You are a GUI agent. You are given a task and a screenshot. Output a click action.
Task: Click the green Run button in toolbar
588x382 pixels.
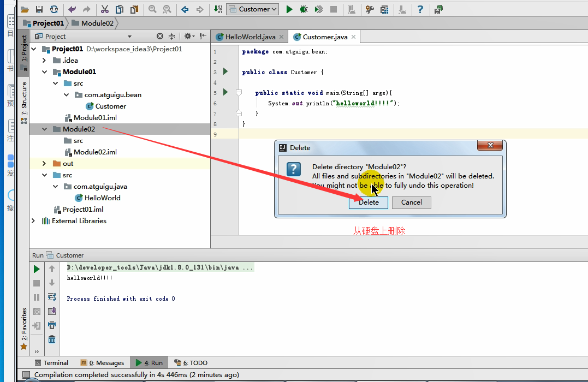(x=289, y=9)
